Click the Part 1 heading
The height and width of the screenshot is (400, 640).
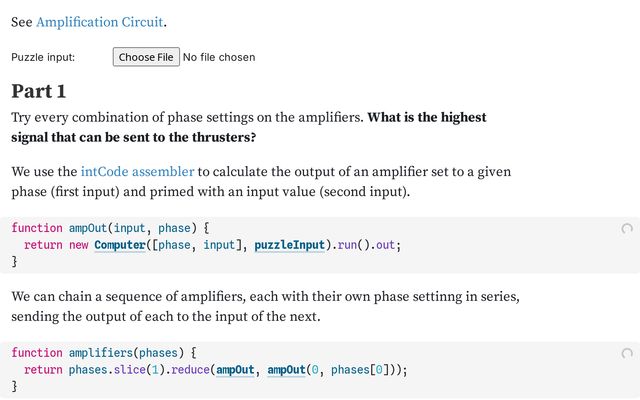(x=39, y=91)
